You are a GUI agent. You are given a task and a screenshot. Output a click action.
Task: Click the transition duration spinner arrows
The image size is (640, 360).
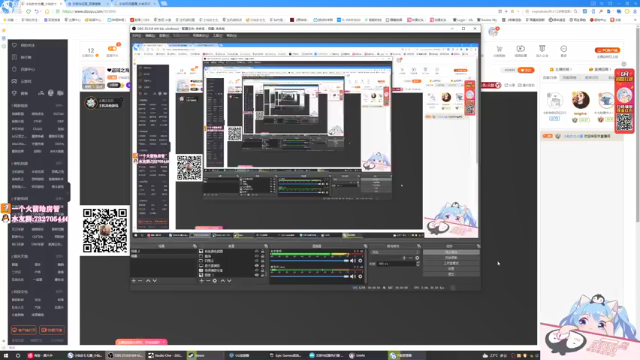pyautogui.click(x=418, y=264)
